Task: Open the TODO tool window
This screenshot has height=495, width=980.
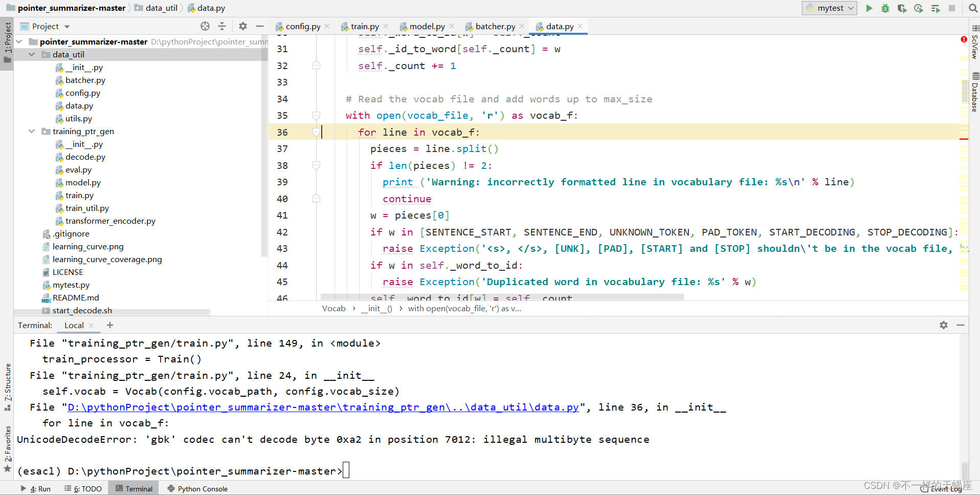Action: click(x=83, y=488)
